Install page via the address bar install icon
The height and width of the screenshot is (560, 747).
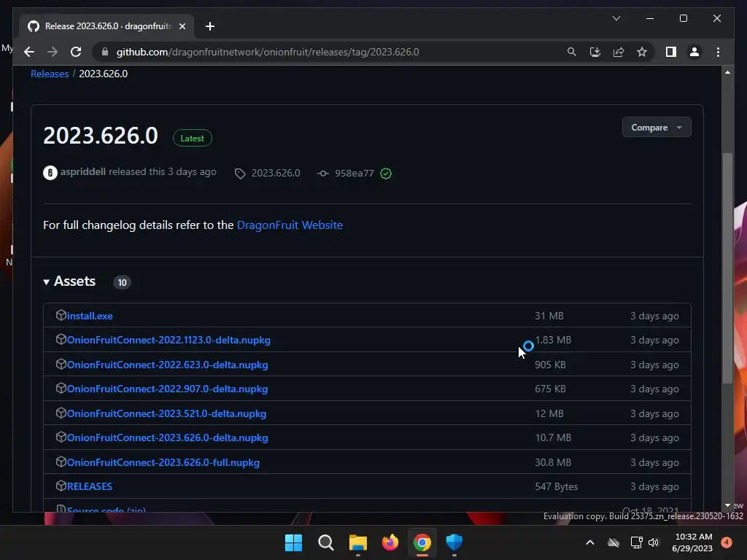tap(595, 52)
